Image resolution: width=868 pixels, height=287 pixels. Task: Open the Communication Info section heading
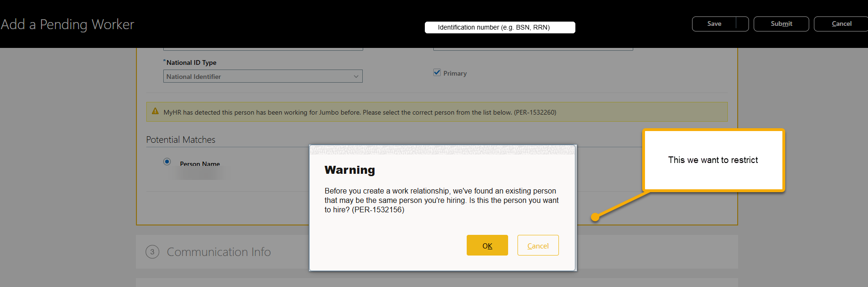[219, 252]
